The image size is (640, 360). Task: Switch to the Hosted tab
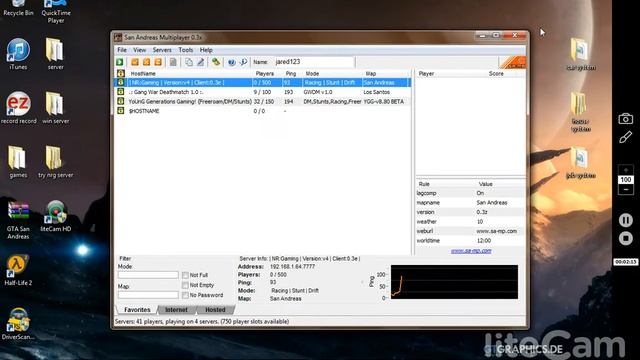tap(215, 310)
